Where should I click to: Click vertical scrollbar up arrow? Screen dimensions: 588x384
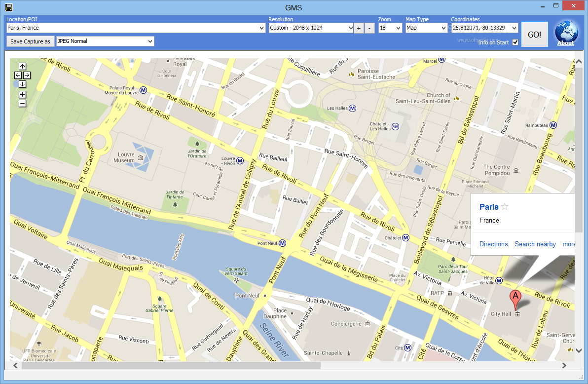[579, 62]
